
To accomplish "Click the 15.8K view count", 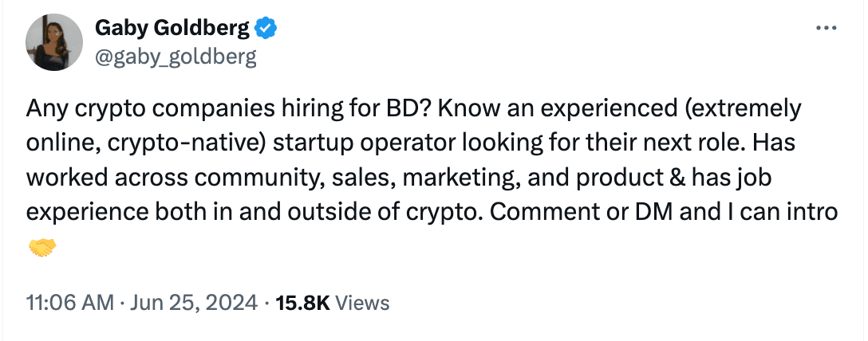I will [x=302, y=303].
